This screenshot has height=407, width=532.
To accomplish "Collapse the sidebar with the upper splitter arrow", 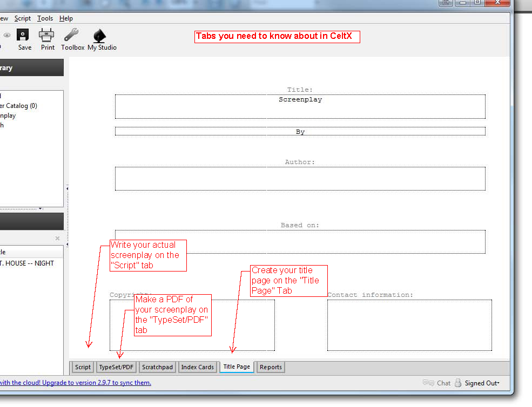I will point(67,188).
